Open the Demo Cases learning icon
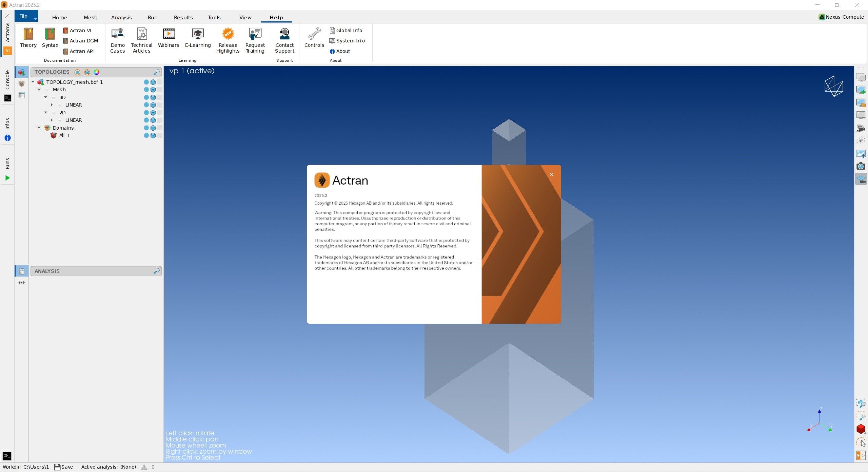The width and height of the screenshot is (868, 472). point(118,34)
